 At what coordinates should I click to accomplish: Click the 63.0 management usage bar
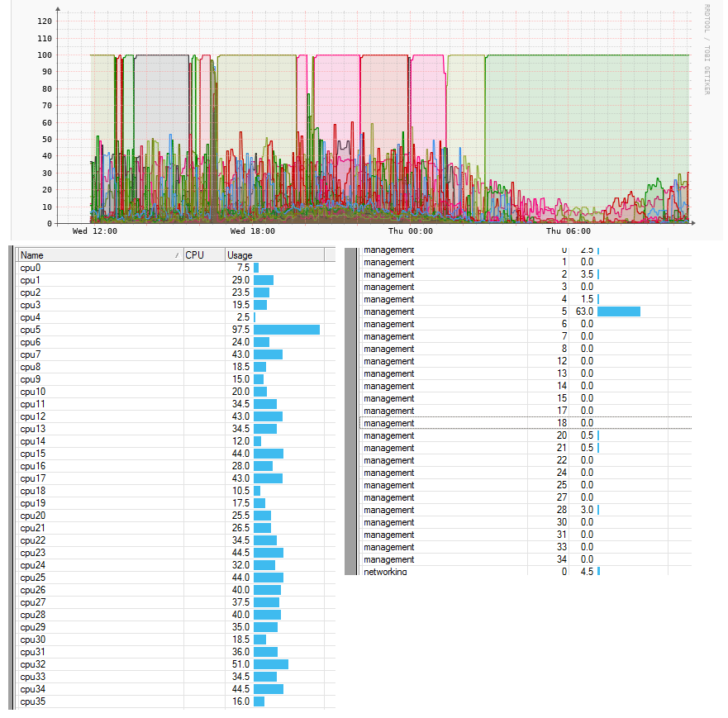click(x=619, y=311)
